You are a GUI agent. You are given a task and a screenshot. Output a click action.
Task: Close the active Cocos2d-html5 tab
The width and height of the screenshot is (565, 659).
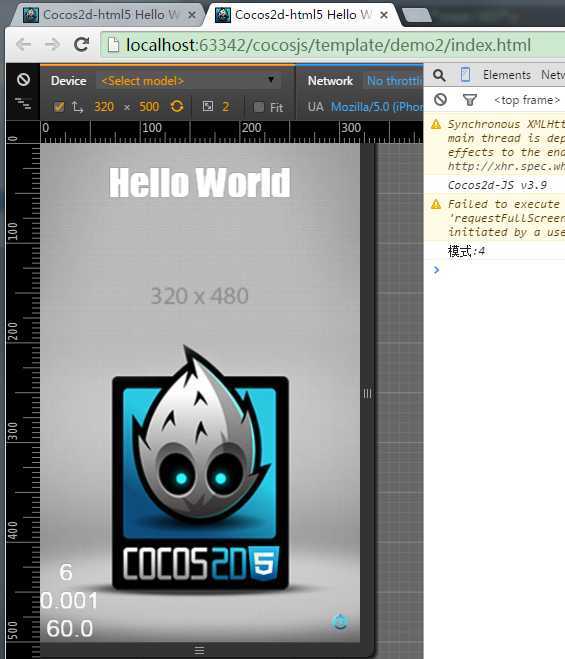coord(383,15)
